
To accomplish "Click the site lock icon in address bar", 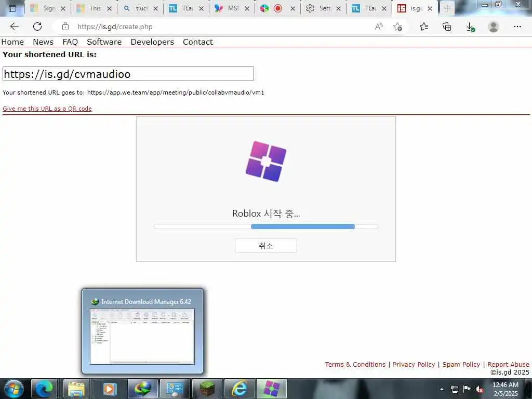I will pos(65,26).
